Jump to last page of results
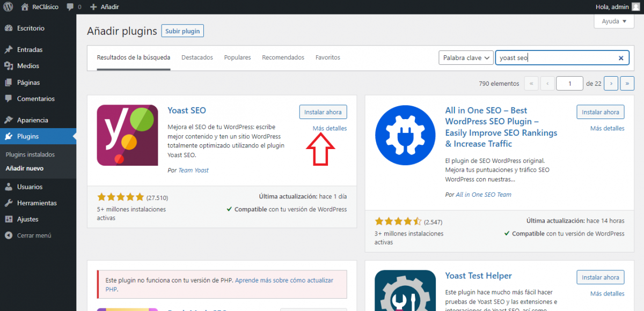 click(x=627, y=84)
